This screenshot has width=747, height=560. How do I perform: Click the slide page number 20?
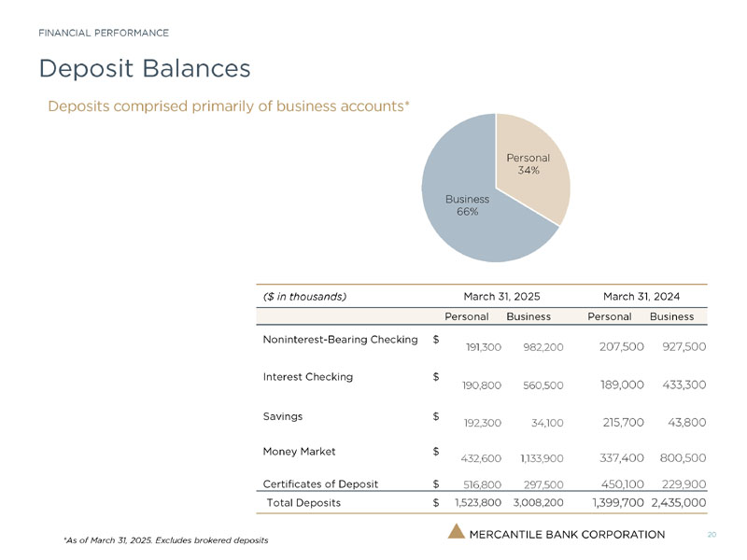(x=712, y=534)
